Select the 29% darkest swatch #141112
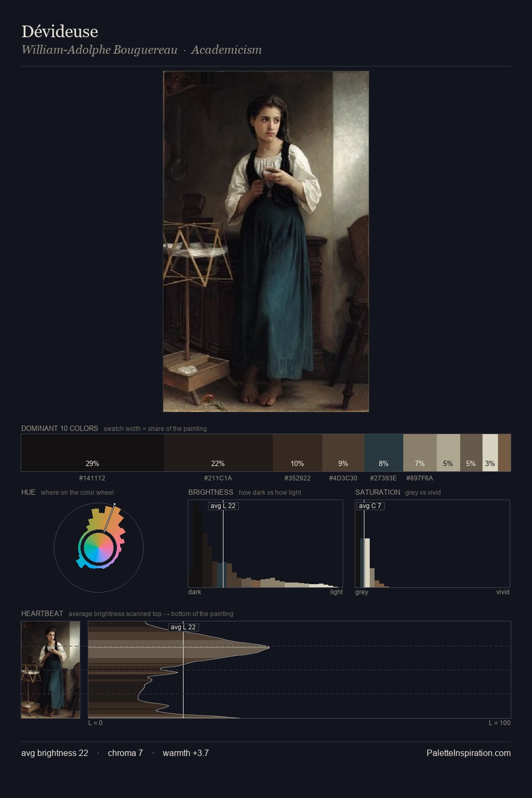The height and width of the screenshot is (798, 532). tap(93, 453)
